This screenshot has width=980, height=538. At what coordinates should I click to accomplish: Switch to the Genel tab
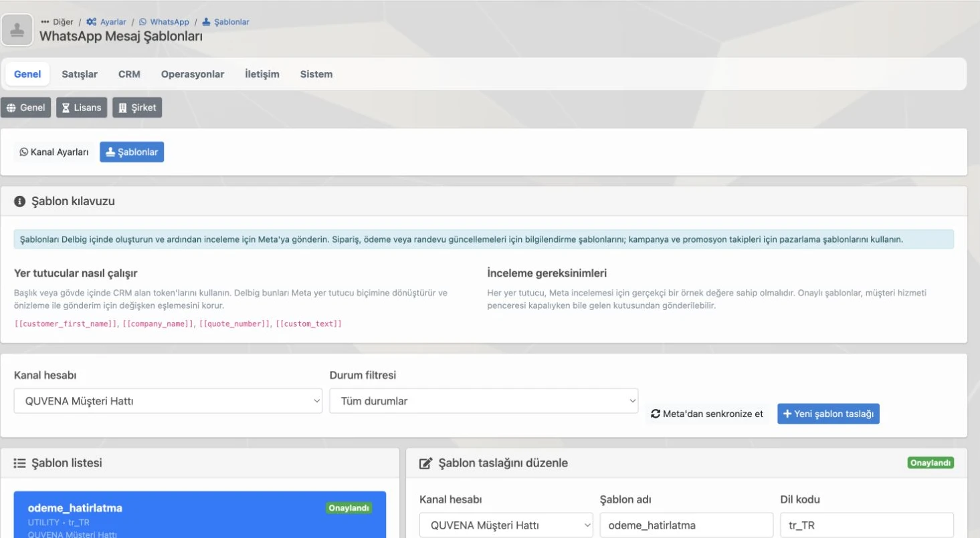27,74
